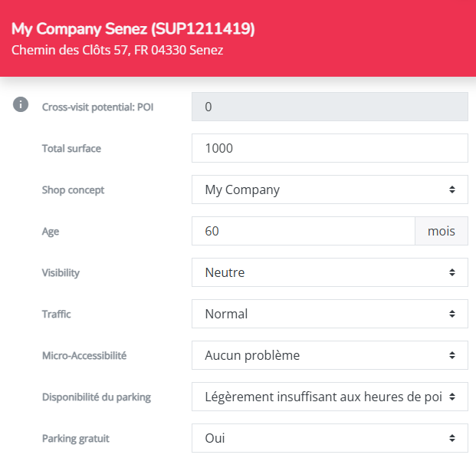The image size is (476, 458).
Task: Click the Total surface input field
Action: coord(330,148)
